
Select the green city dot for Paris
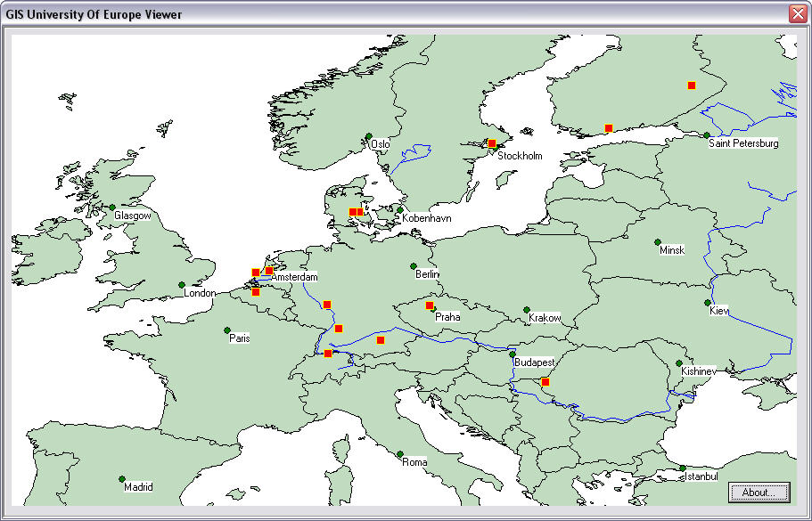[226, 330]
